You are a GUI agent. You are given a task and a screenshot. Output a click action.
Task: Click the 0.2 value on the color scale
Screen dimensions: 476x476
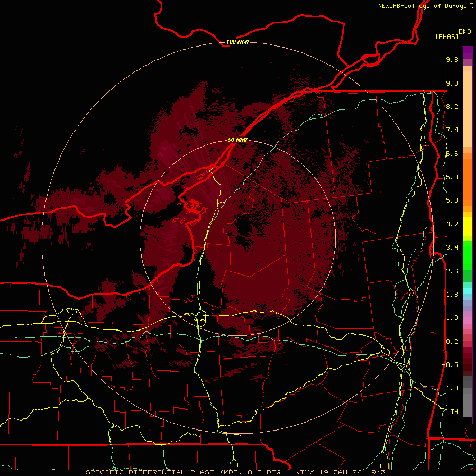coord(452,342)
